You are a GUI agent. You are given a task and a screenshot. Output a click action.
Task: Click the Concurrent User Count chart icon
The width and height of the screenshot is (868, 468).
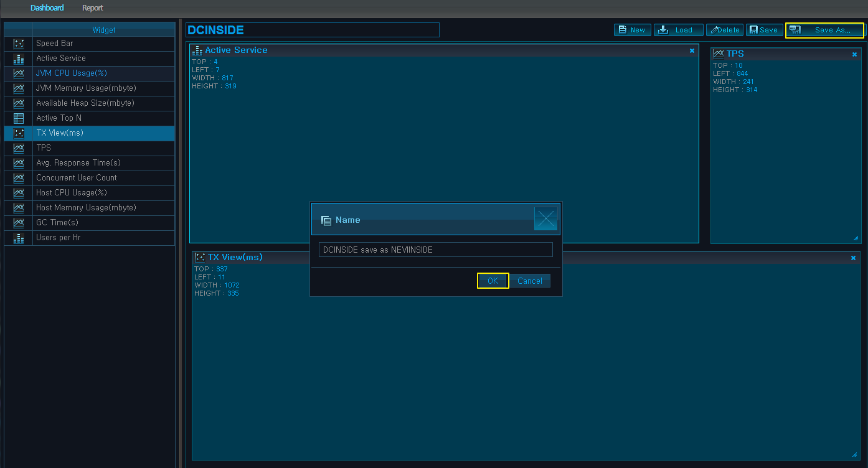(x=19, y=178)
